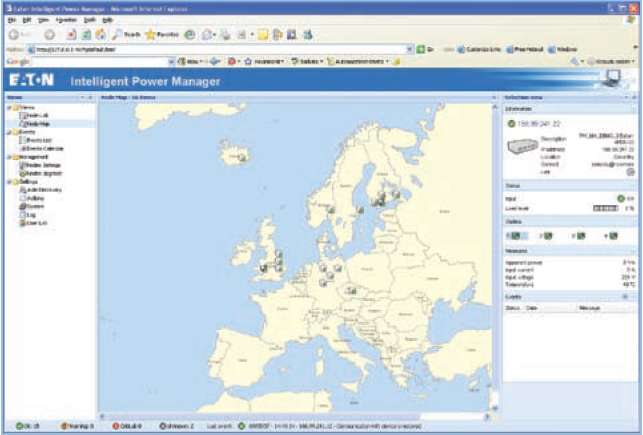Open the File menu
Screen dimensions: 643x435
(12, 20)
